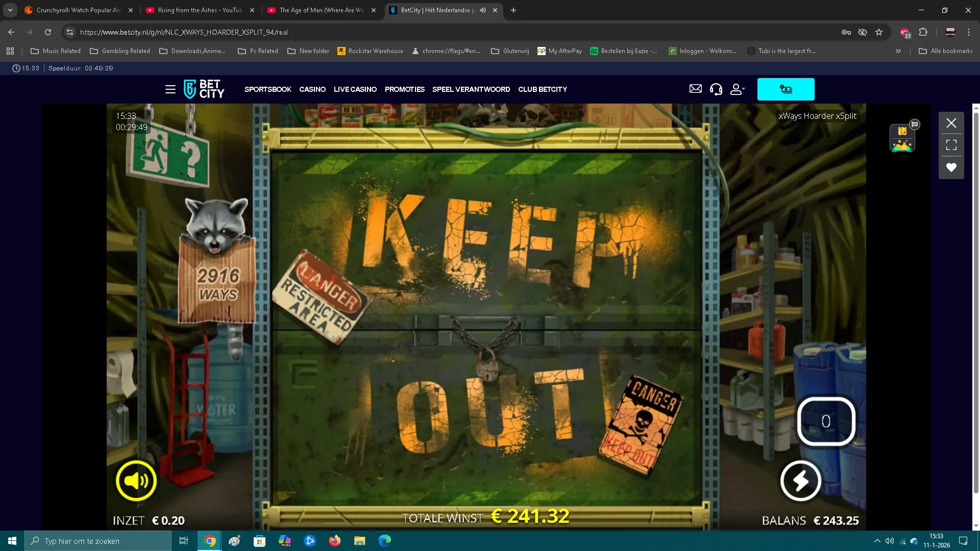Image resolution: width=980 pixels, height=551 pixels.
Task: Open the LIVE CASINO menu item
Action: pyautogui.click(x=355, y=89)
